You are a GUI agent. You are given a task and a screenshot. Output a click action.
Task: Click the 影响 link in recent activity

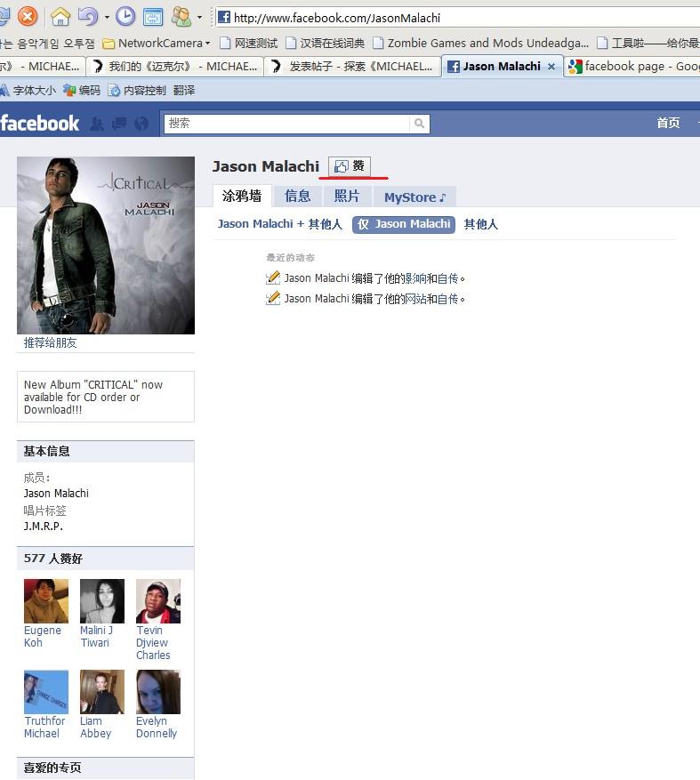[x=416, y=278]
